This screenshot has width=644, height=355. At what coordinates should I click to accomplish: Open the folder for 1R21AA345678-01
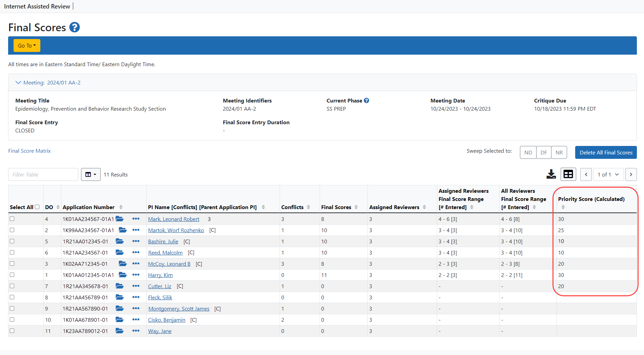120,286
